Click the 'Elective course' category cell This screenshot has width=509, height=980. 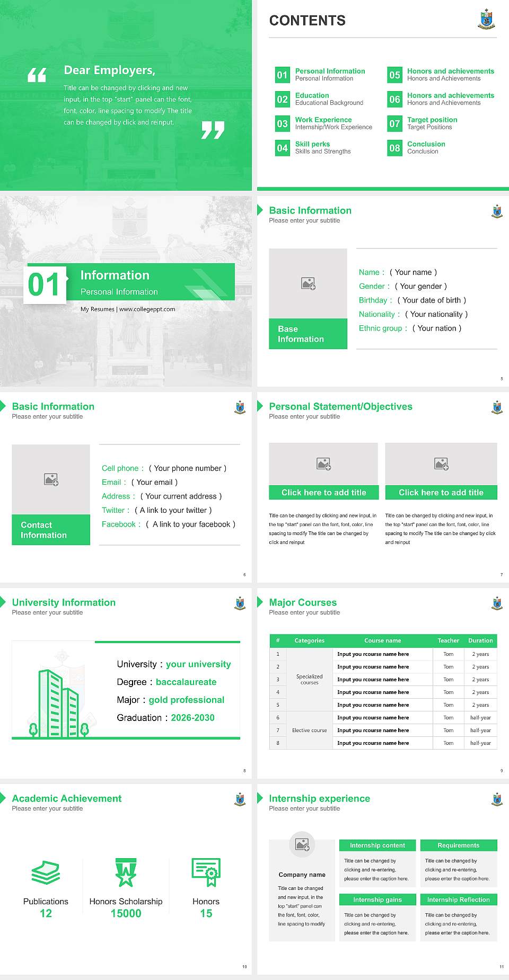[310, 730]
